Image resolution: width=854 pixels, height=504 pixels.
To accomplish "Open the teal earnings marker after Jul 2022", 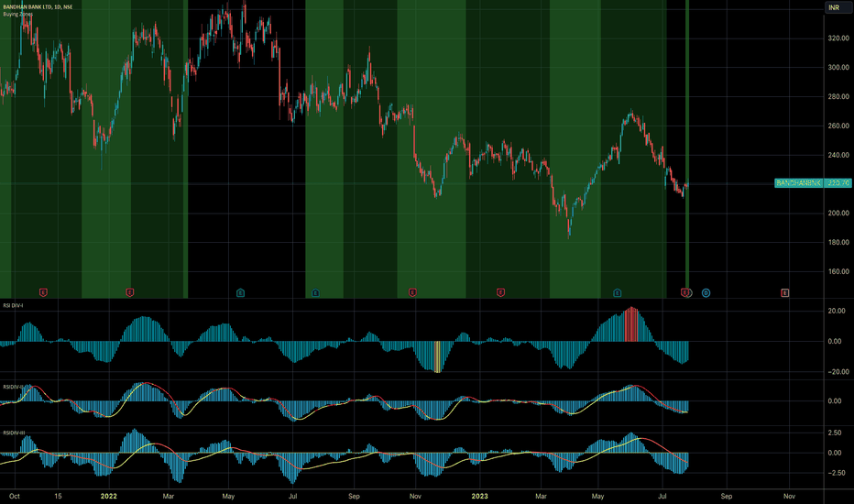I will pyautogui.click(x=315, y=293).
